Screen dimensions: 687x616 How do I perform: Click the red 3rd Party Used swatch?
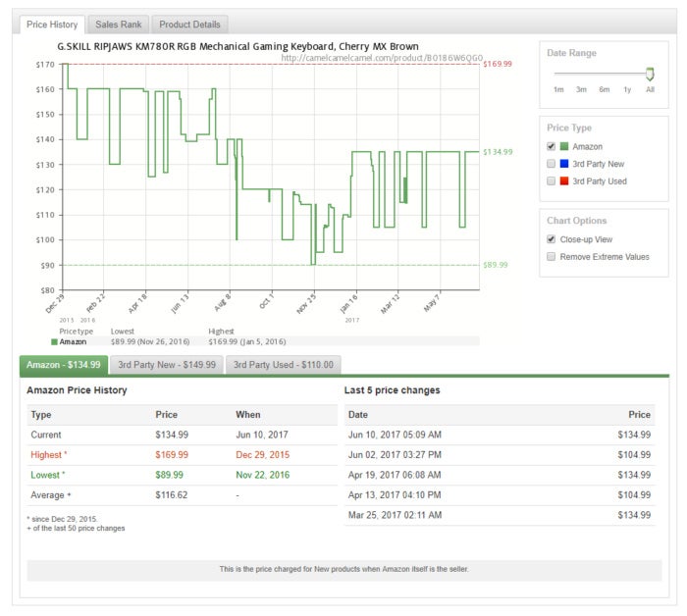[x=564, y=180]
